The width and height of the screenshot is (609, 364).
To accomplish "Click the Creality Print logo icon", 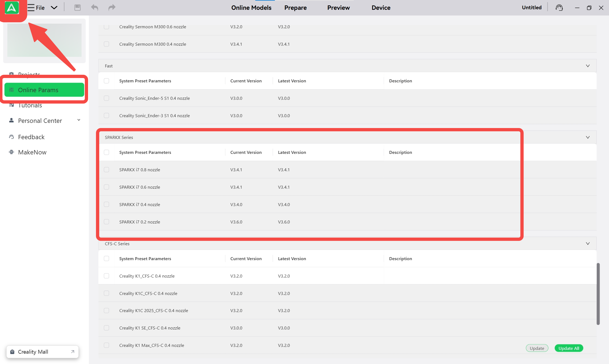I will [x=12, y=8].
